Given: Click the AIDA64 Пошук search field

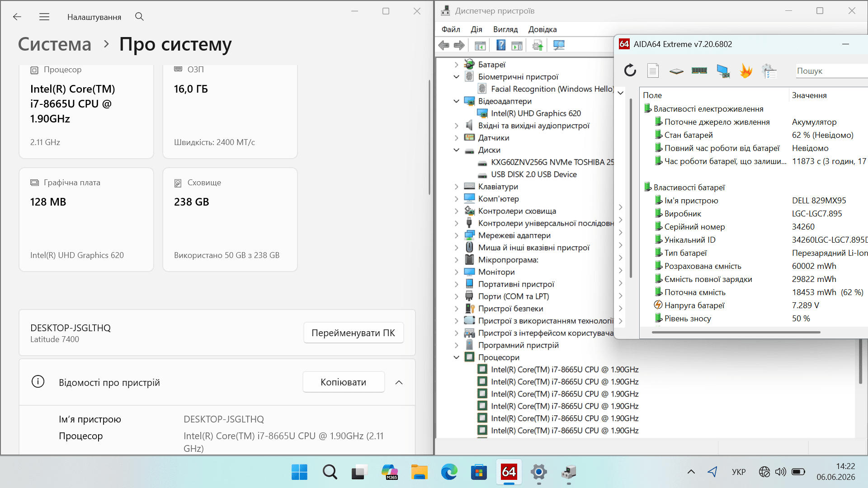Looking at the screenshot, I should 831,71.
